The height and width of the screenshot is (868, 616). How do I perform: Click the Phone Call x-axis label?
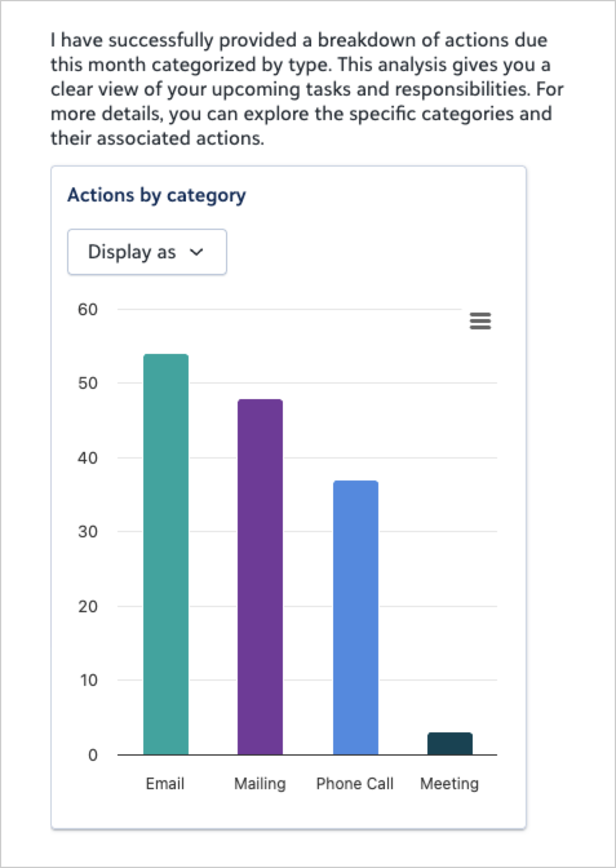point(355,784)
